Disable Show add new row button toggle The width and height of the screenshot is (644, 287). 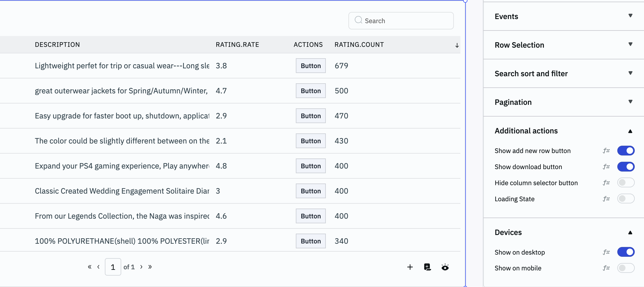pos(626,151)
